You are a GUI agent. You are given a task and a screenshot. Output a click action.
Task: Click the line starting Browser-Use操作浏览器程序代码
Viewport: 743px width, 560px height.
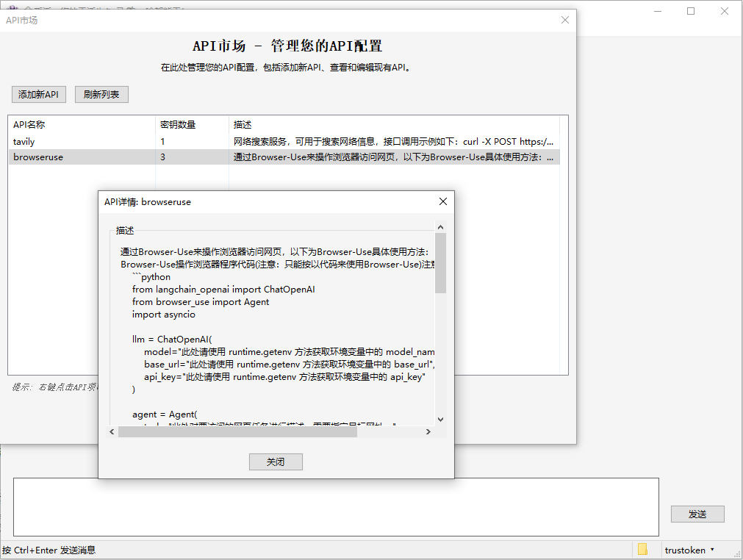click(277, 264)
